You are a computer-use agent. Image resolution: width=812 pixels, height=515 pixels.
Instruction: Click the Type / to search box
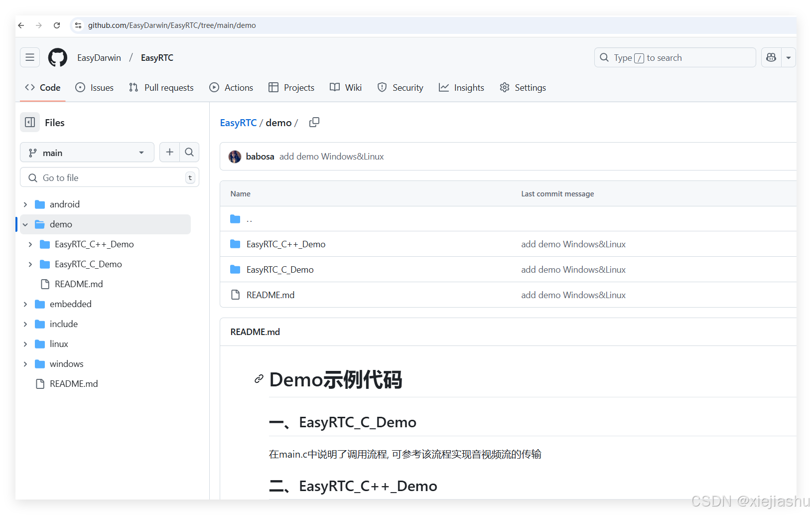675,57
